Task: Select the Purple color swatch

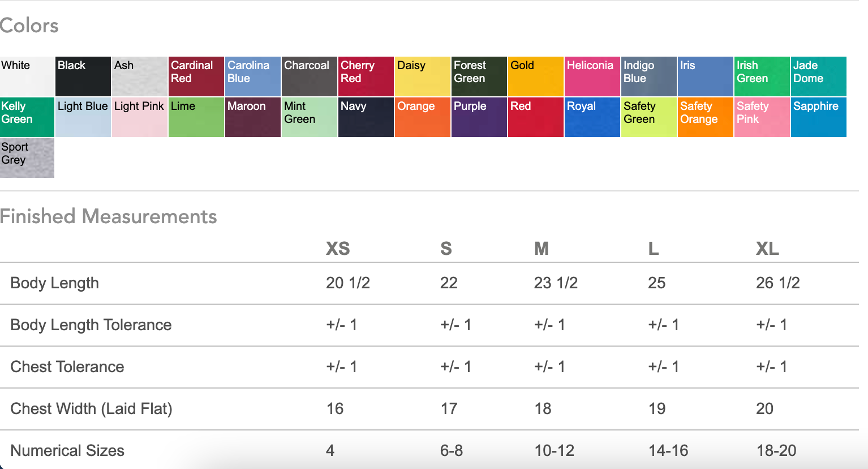Action: tap(479, 117)
